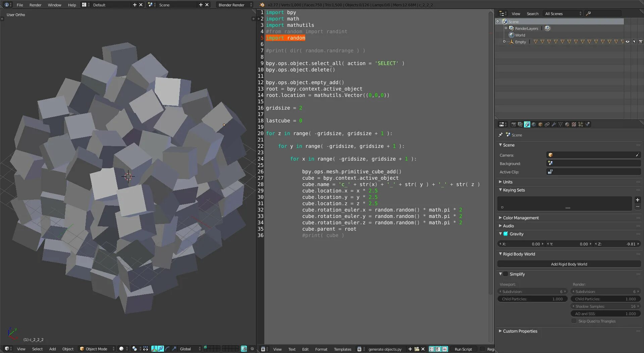Image resolution: width=644 pixels, height=353 pixels.
Task: Click the Modifiers tab wrench icon
Action: click(554, 124)
